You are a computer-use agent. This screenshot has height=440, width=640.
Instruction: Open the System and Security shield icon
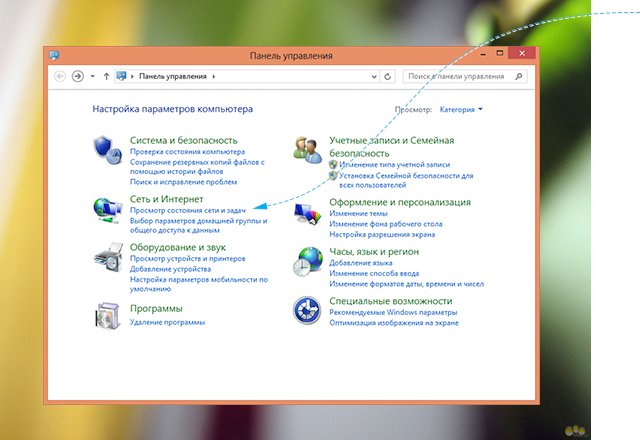[107, 150]
